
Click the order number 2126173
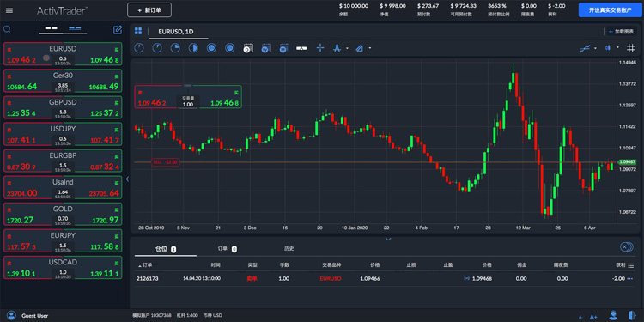[148, 279]
